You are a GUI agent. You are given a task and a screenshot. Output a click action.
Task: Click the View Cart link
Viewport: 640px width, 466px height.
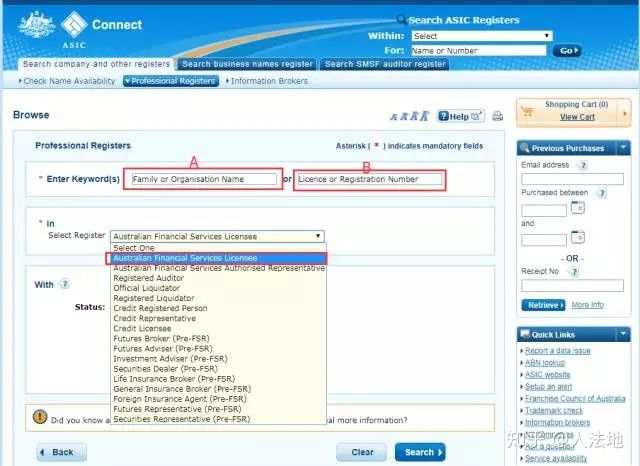coord(576,117)
